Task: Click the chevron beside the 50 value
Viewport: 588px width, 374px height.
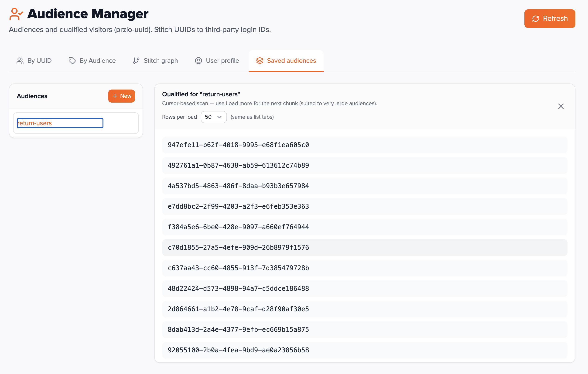Action: pyautogui.click(x=219, y=117)
